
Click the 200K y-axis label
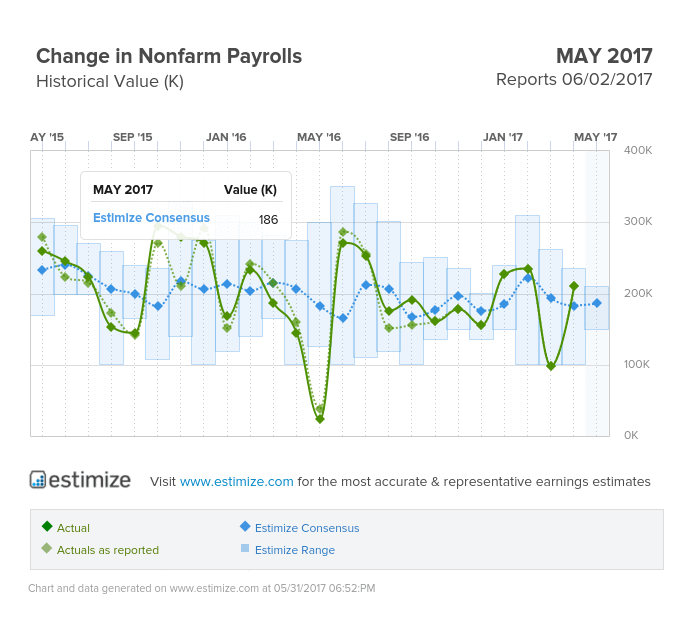pyautogui.click(x=638, y=293)
